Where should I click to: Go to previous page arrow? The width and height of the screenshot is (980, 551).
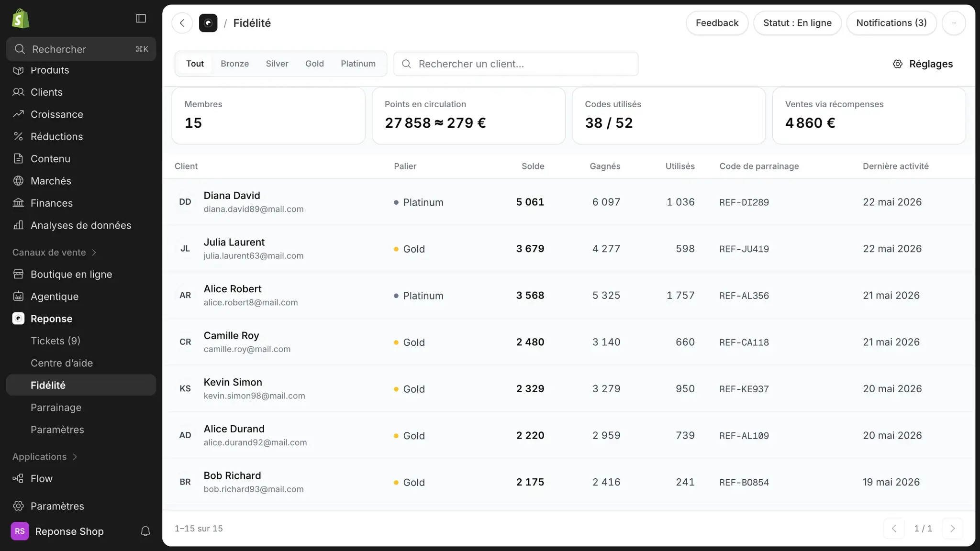(894, 529)
